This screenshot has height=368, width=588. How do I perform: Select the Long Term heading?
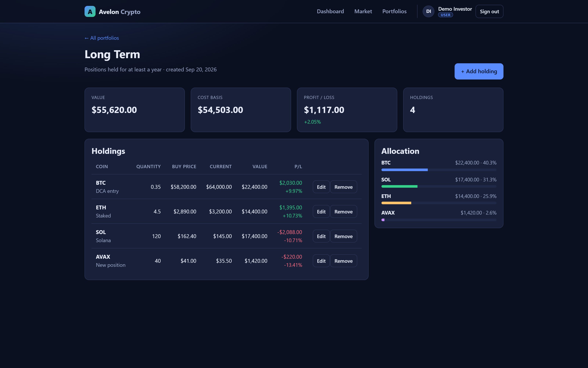112,54
